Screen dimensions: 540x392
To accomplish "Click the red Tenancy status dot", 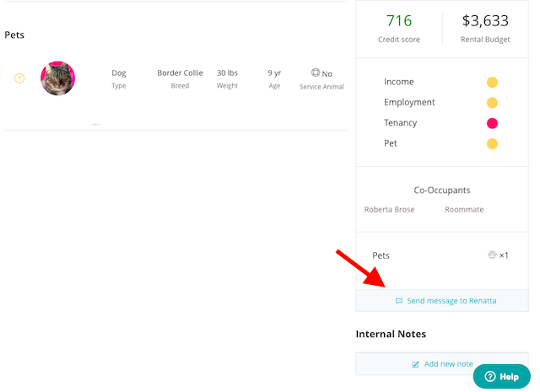I will 492,123.
